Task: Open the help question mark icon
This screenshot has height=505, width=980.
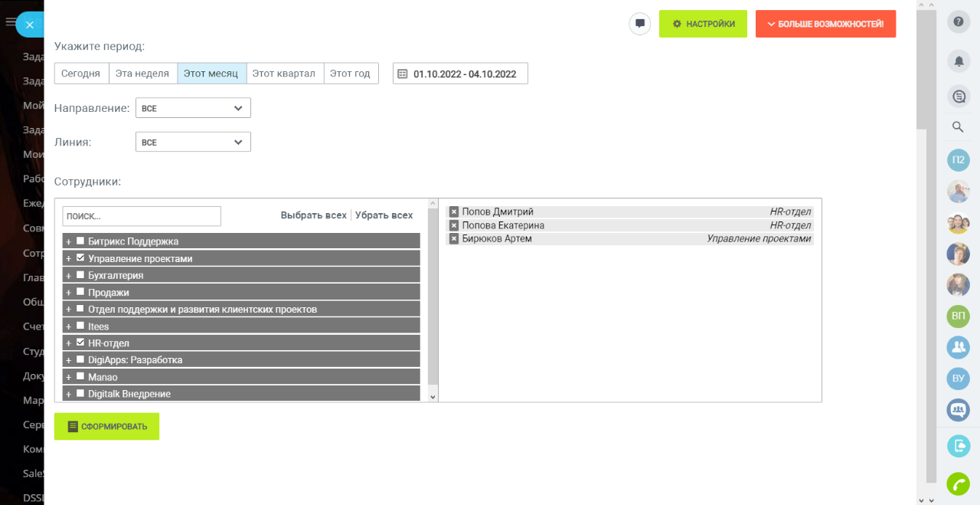Action: point(958,21)
